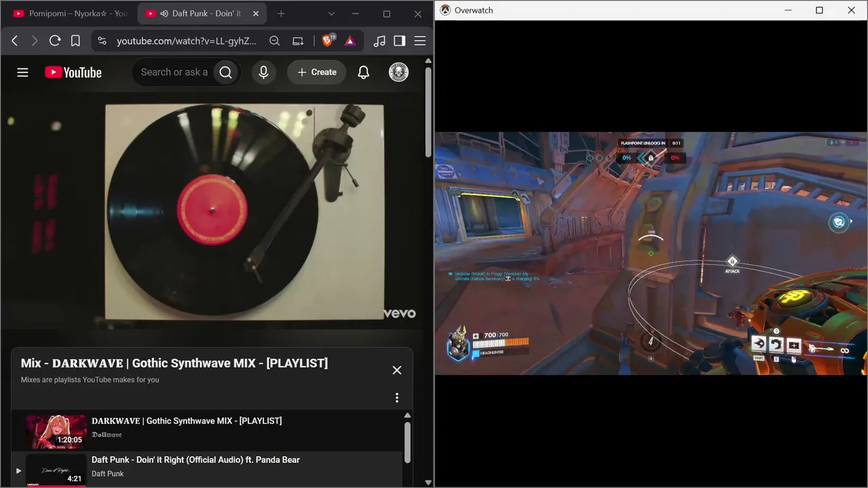Play the DARKWAVE Gothic Synthwave MIX item
Screen dimensions: 868x488
click(x=208, y=430)
